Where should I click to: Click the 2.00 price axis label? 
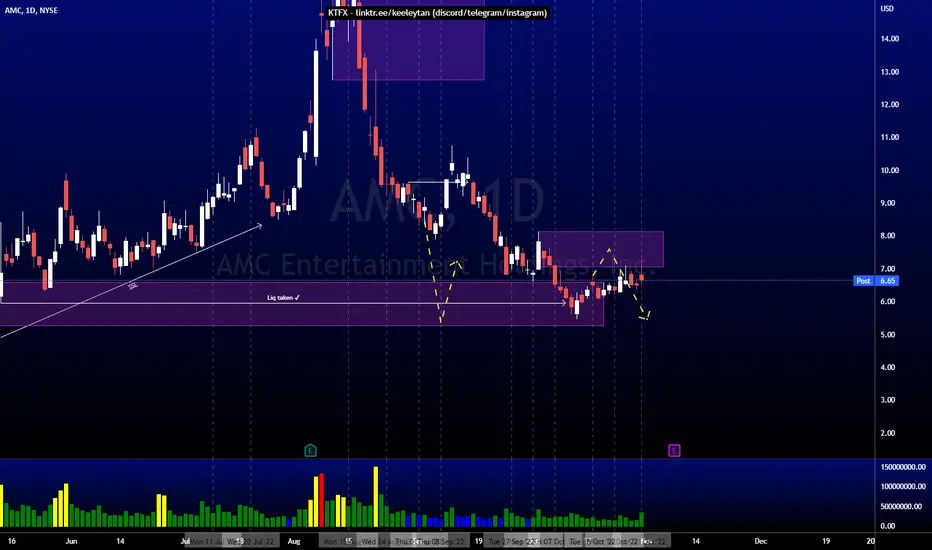click(888, 433)
